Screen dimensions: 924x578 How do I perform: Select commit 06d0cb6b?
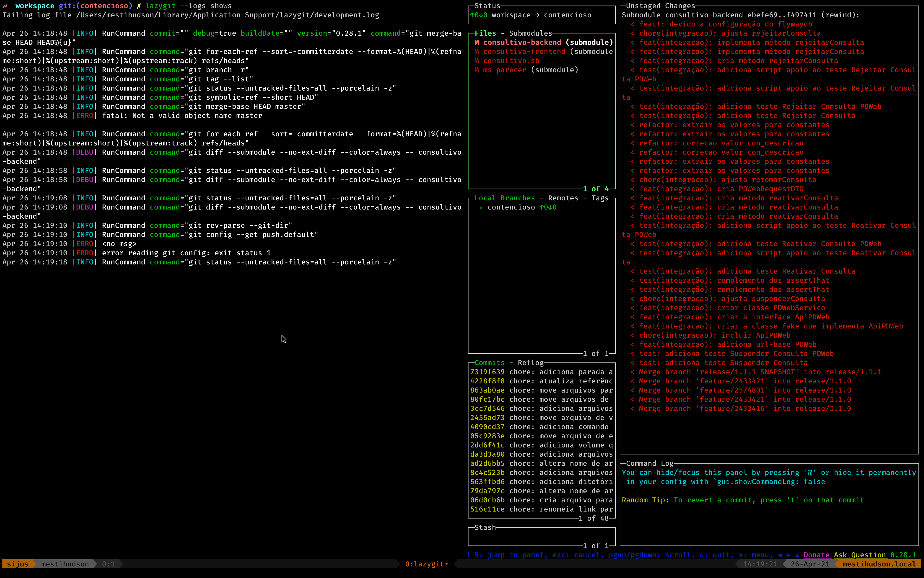tap(541, 500)
